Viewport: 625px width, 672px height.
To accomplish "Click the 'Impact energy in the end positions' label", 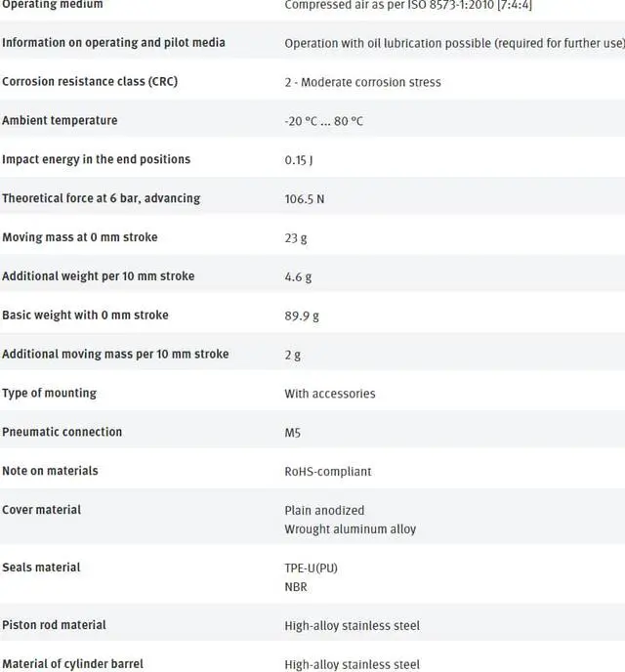I will [96, 159].
